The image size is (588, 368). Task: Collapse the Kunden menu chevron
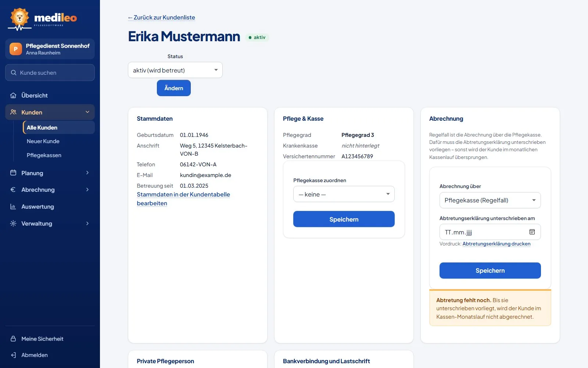point(87,112)
